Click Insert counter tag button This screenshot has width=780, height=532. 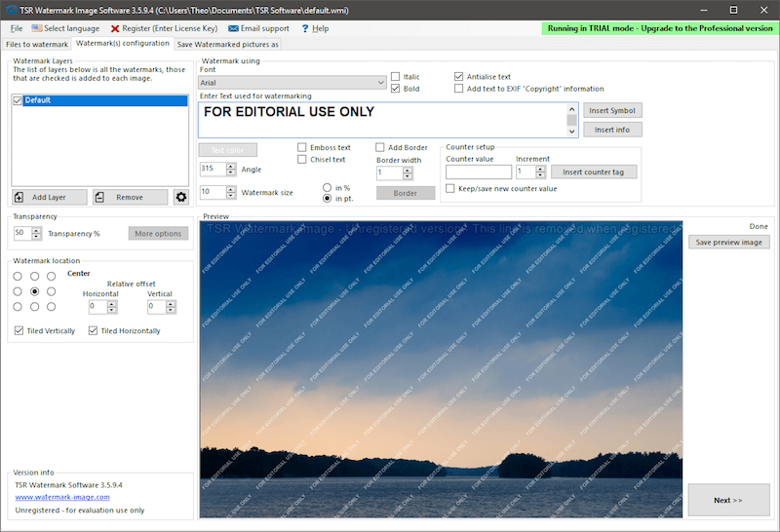point(594,172)
